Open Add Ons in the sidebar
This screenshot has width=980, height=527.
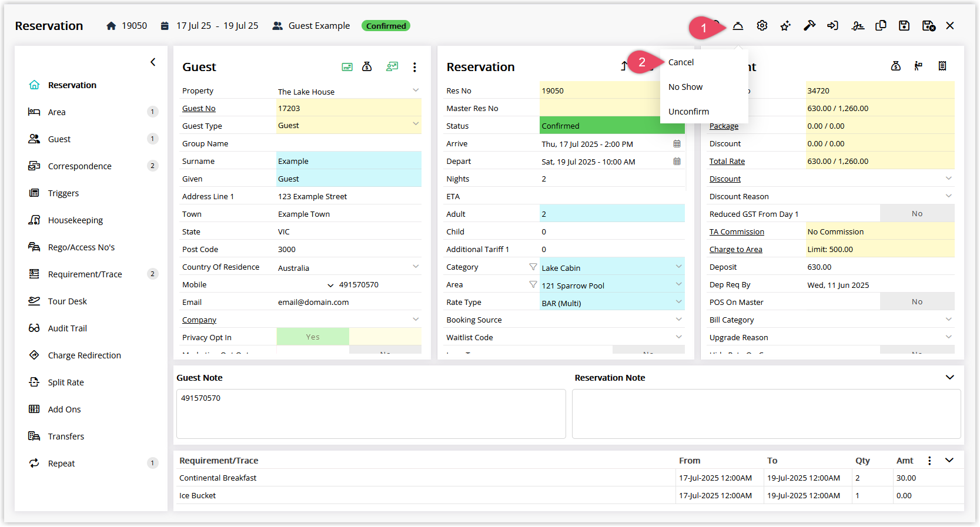point(64,409)
